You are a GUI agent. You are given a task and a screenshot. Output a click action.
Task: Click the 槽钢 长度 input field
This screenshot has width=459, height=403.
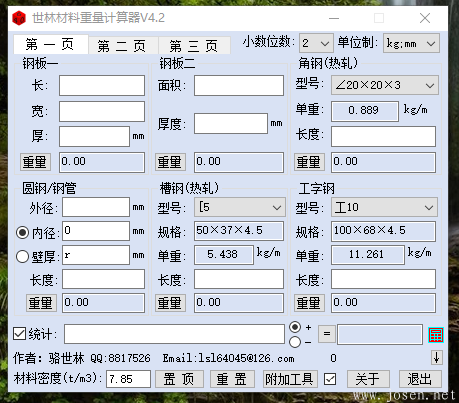pyautogui.click(x=239, y=279)
